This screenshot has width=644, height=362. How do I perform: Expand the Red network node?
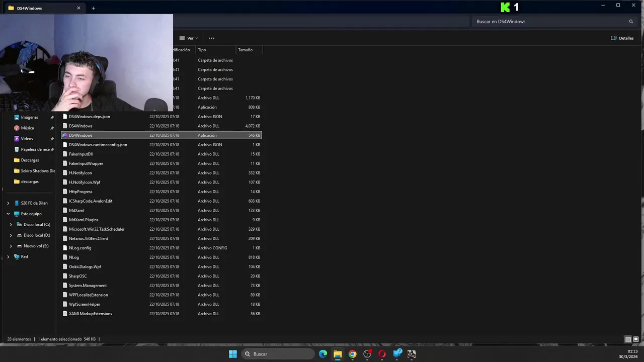[x=8, y=257]
